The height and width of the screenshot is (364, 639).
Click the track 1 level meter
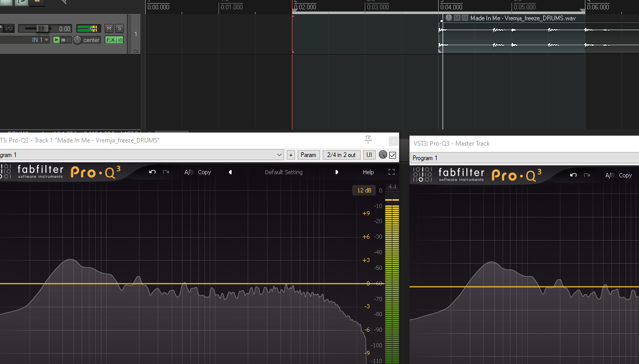88,29
